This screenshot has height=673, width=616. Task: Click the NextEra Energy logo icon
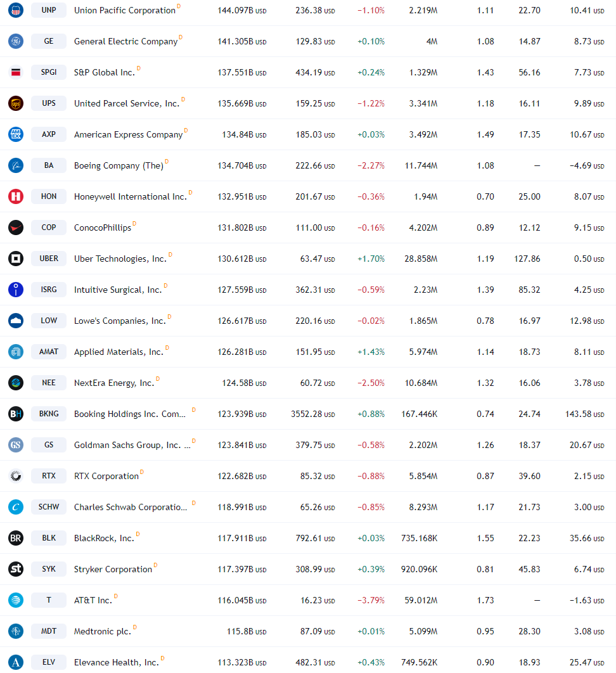tap(16, 383)
